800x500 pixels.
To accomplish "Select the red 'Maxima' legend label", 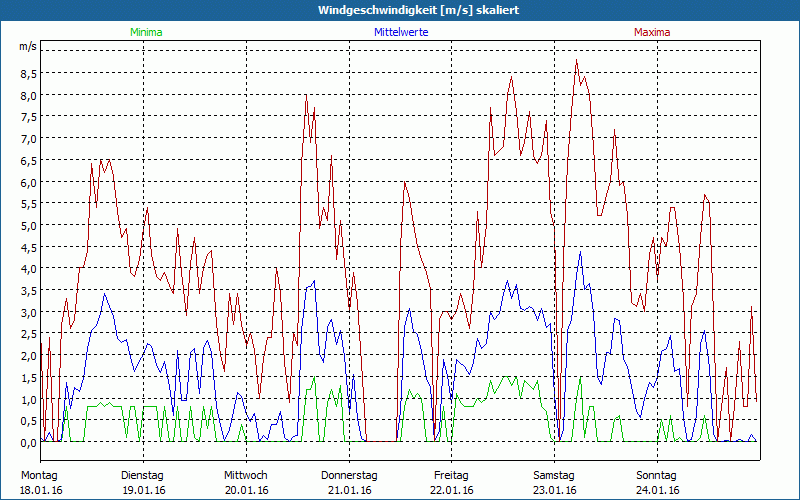I will (652, 32).
